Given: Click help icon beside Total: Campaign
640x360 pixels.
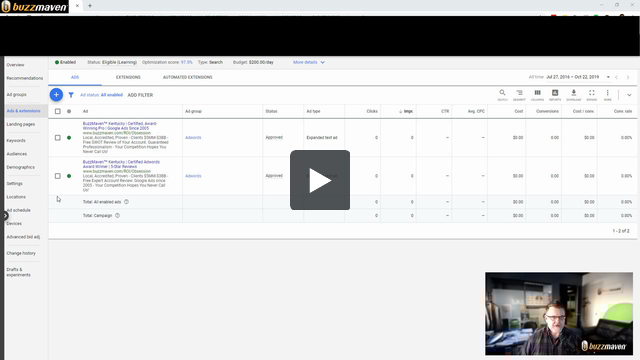Looking at the screenshot, I should 117,216.
